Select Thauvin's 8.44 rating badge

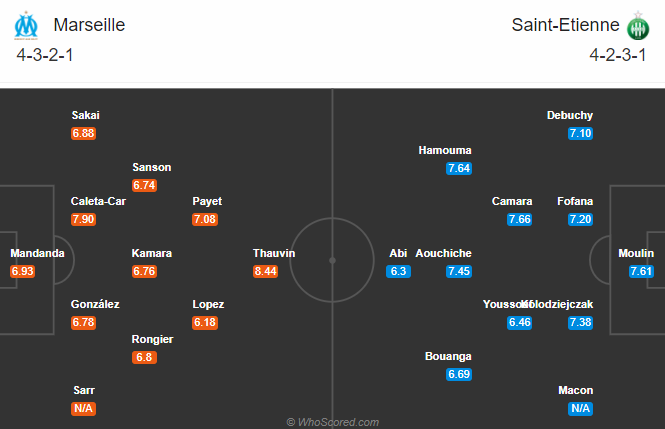pyautogui.click(x=265, y=271)
